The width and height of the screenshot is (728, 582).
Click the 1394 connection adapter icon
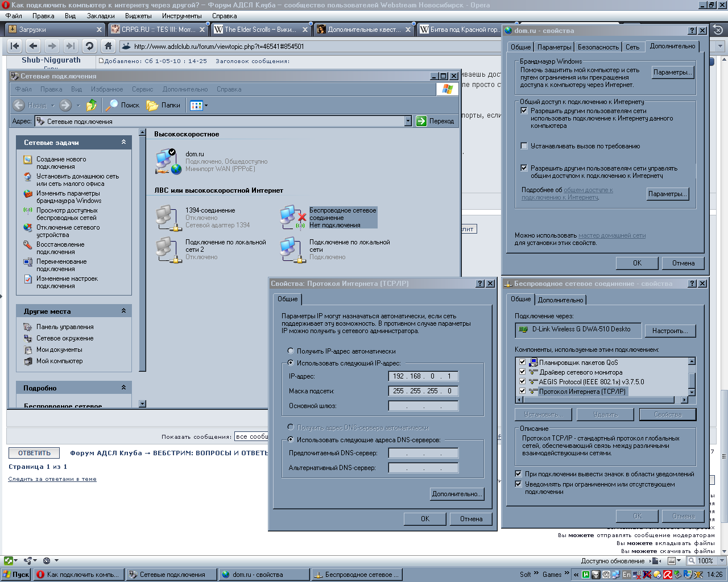168,218
